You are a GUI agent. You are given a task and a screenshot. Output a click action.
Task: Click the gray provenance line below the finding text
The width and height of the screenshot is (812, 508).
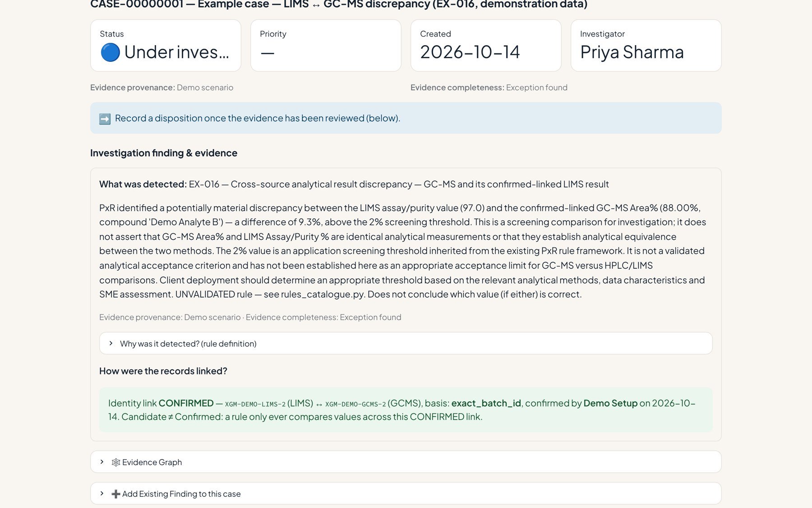click(x=250, y=317)
